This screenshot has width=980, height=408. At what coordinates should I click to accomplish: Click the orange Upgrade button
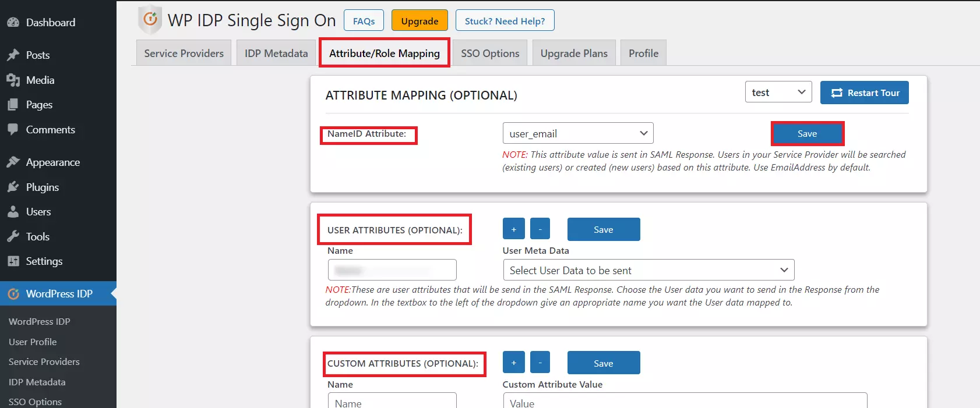[420, 20]
